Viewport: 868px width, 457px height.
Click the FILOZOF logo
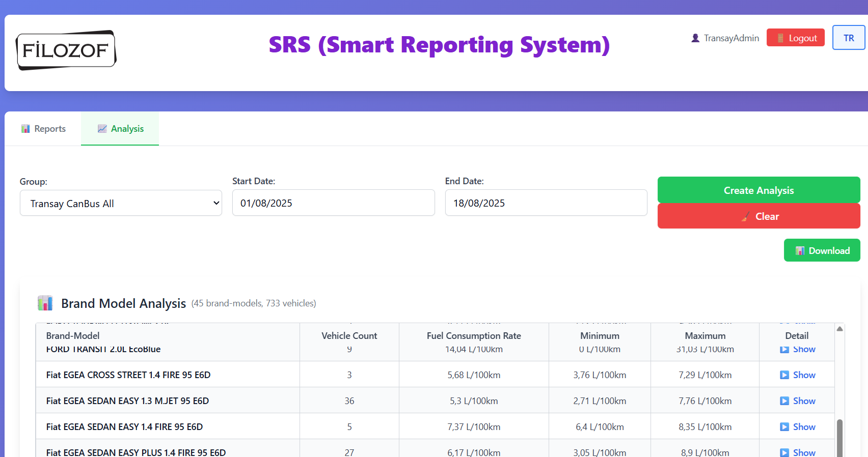click(66, 50)
